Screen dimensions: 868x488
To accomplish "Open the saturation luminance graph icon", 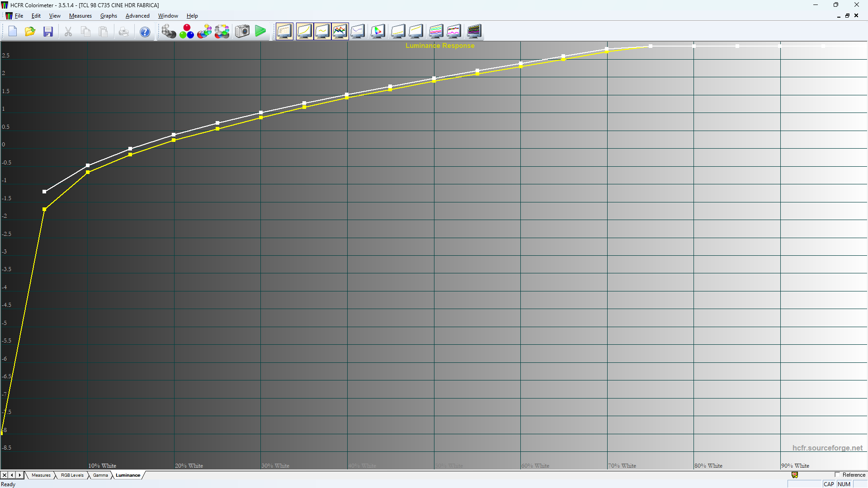I will pos(398,32).
